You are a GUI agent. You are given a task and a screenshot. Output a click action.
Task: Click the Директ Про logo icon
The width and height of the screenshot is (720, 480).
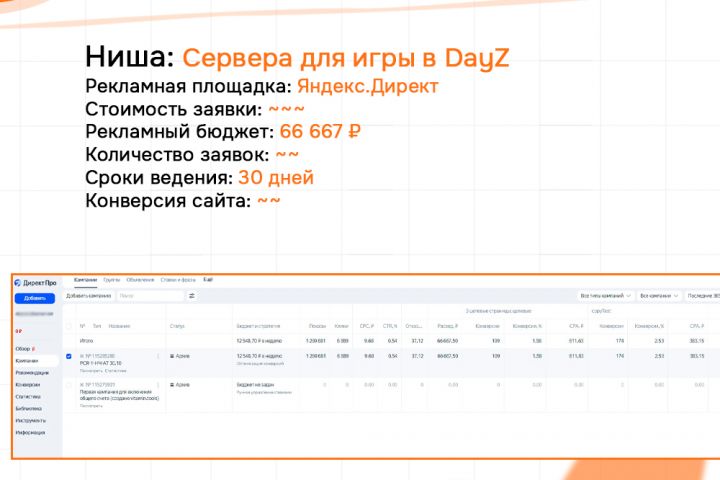coord(18,282)
